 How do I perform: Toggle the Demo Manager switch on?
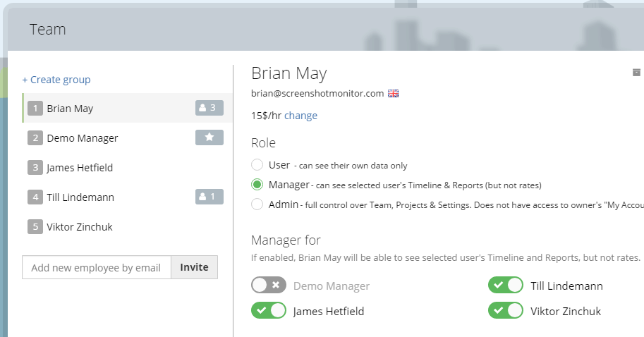tap(269, 286)
